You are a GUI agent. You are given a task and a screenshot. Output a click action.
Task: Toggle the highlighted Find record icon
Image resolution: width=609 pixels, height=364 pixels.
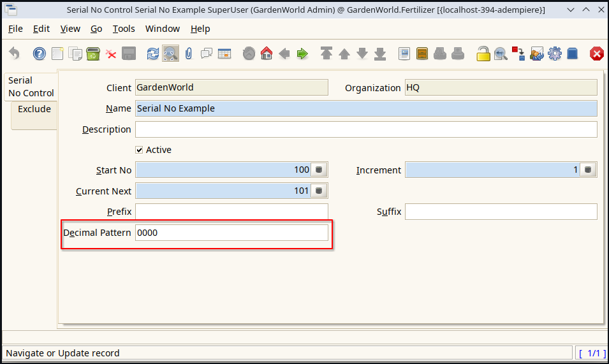tap(170, 54)
